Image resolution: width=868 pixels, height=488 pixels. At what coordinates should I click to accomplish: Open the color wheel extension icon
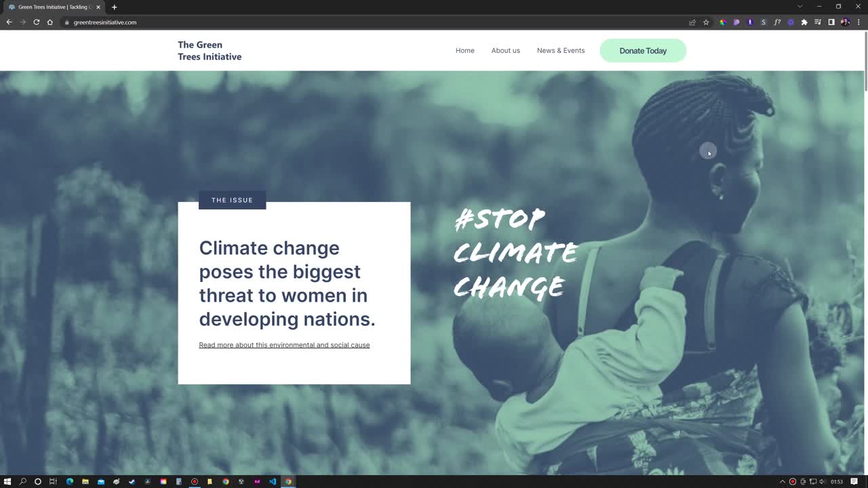[x=723, y=22]
